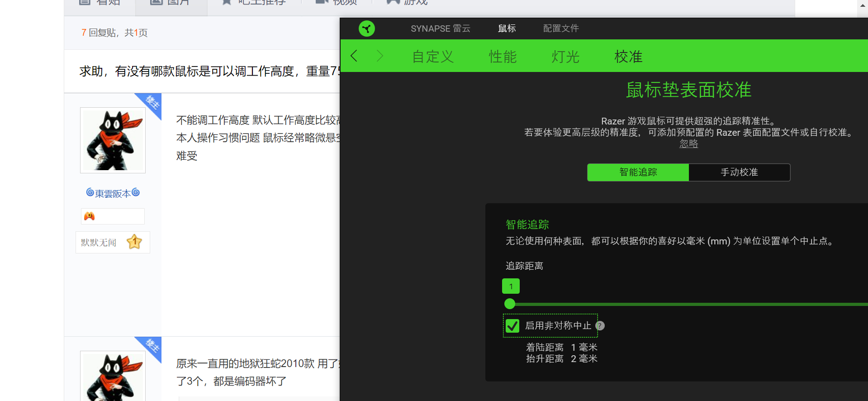Click 鼠标垫表面校准 heading

click(x=688, y=90)
